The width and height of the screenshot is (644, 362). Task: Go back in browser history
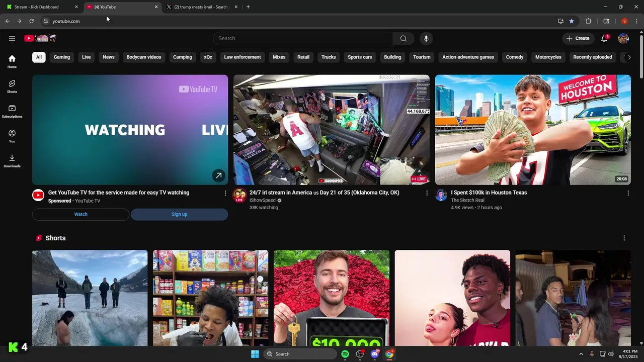pos(7,21)
